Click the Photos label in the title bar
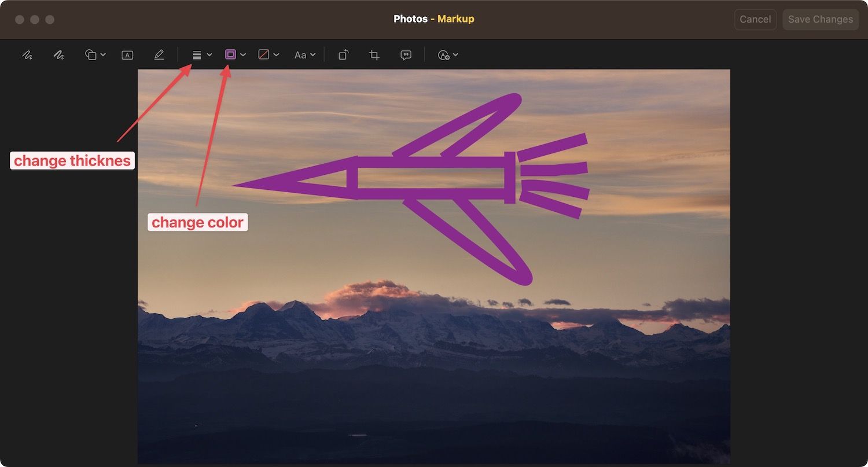Image resolution: width=868 pixels, height=467 pixels. point(411,19)
